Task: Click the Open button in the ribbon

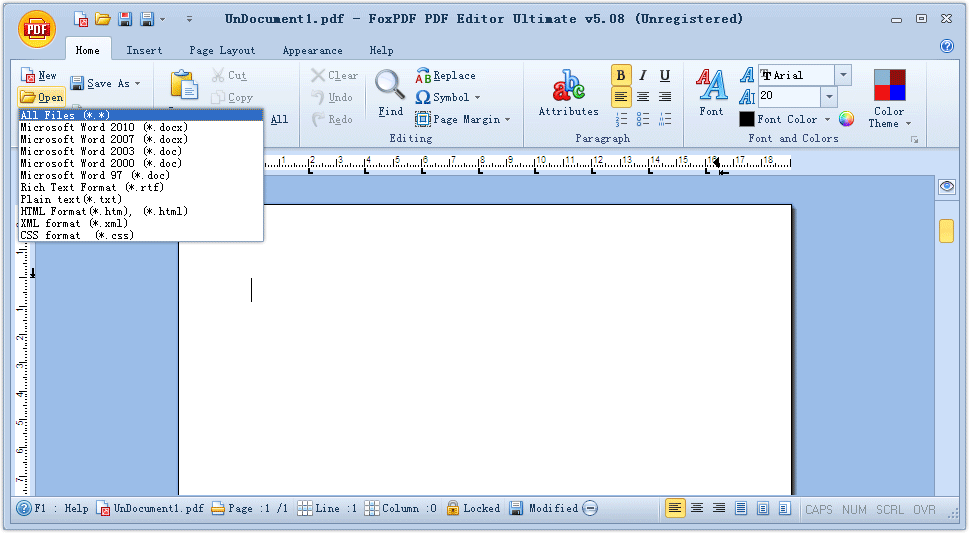Action: click(41, 97)
